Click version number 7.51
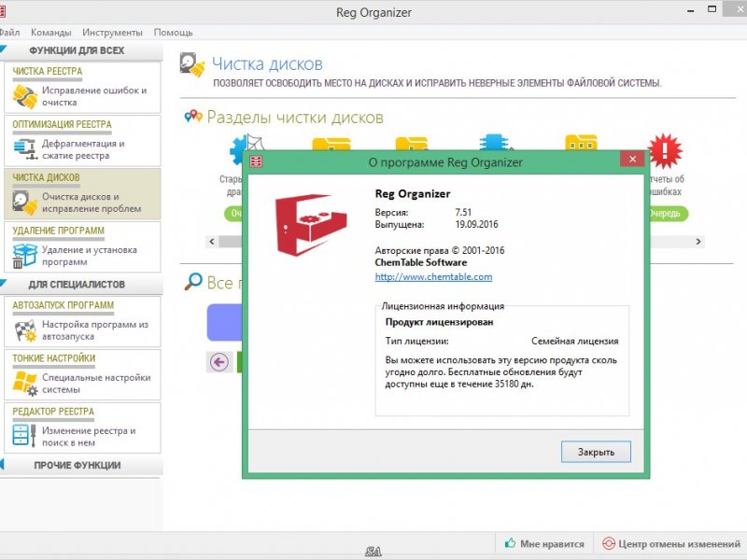 [463, 213]
